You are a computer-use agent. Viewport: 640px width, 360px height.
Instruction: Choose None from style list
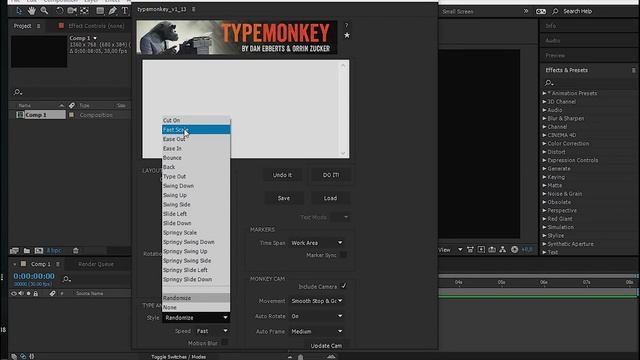[x=196, y=307]
